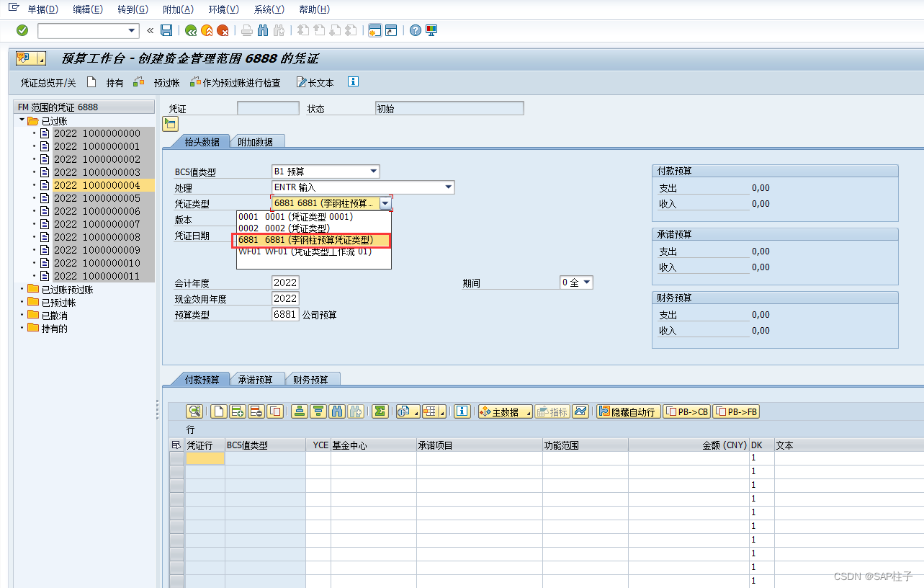Click the 隐藏自动行 button
Image resolution: width=924 pixels, height=588 pixels.
coord(628,411)
